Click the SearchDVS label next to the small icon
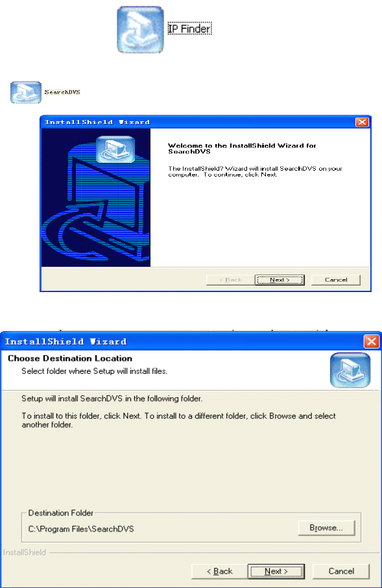The image size is (382, 588). point(62,92)
